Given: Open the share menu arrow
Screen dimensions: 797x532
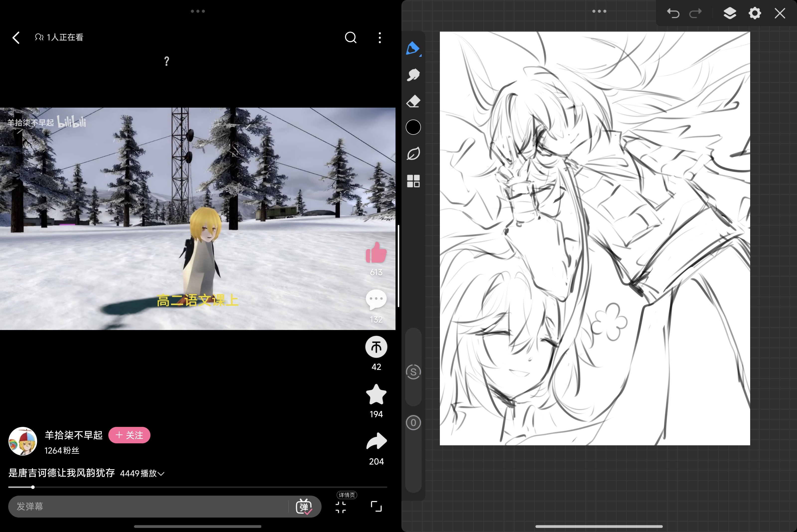Looking at the screenshot, I should [x=376, y=441].
